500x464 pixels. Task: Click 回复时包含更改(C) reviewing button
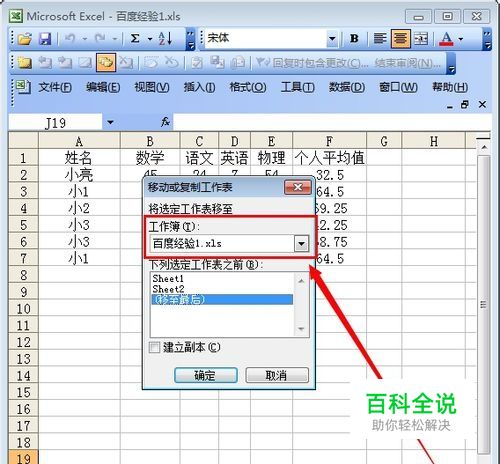pos(312,63)
